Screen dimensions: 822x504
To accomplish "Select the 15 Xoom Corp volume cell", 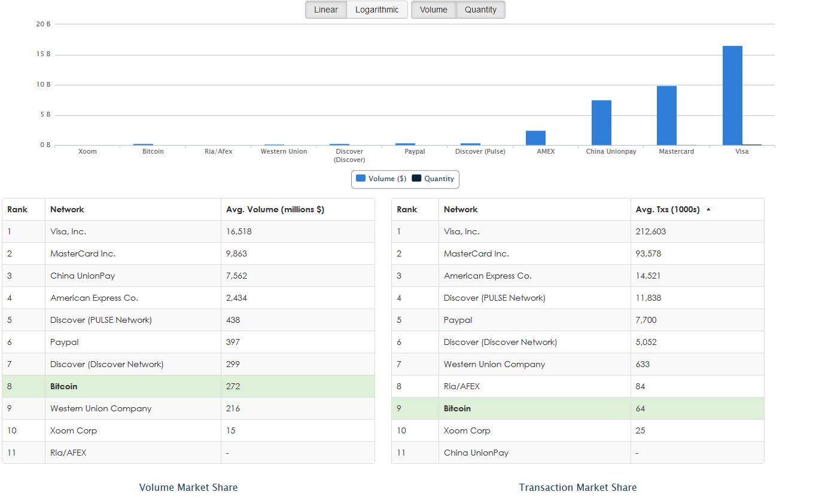I will point(298,430).
